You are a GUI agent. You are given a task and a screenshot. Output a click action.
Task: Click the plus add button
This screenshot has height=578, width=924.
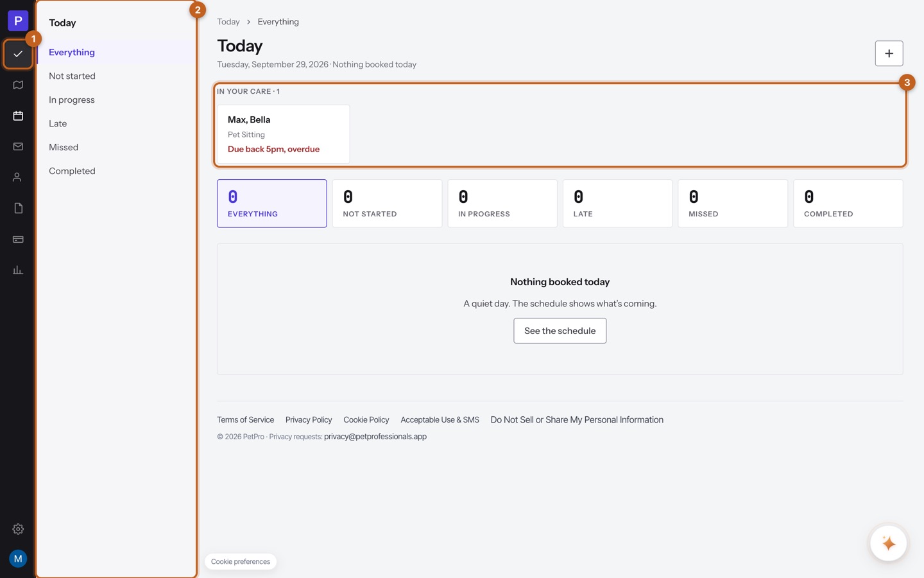(x=889, y=53)
